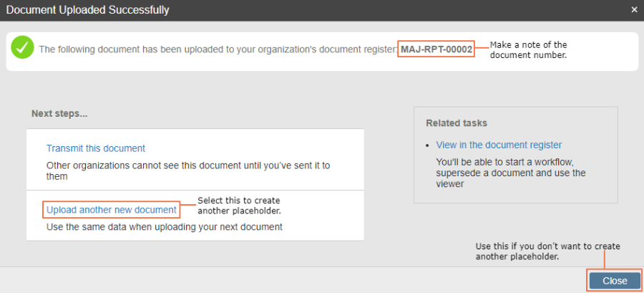Click the Use the same data description
The image size is (644, 293).
[x=165, y=226]
